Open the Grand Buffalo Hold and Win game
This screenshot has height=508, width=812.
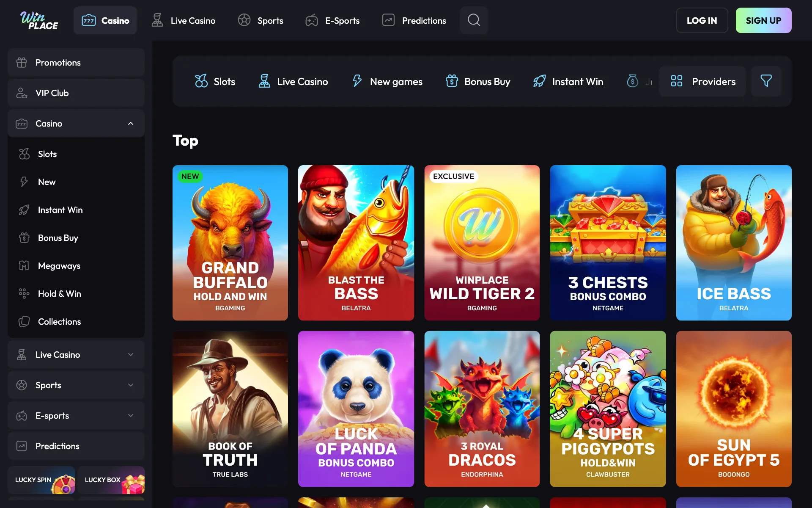click(230, 243)
